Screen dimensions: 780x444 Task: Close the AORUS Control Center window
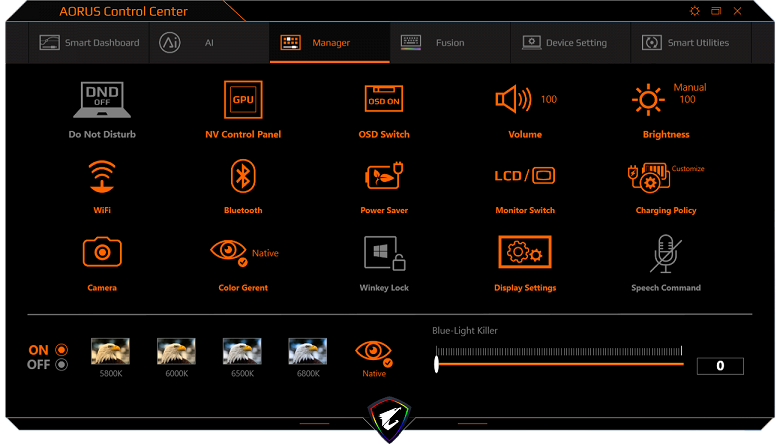click(737, 11)
